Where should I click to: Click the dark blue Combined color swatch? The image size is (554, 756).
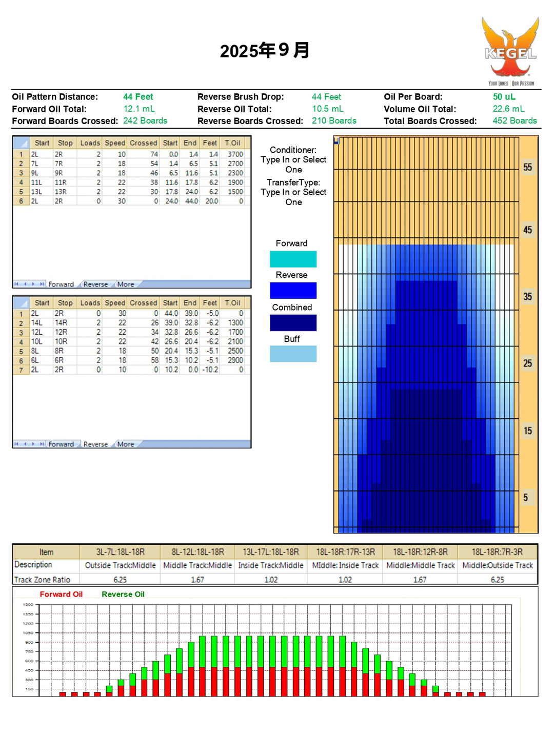click(293, 322)
